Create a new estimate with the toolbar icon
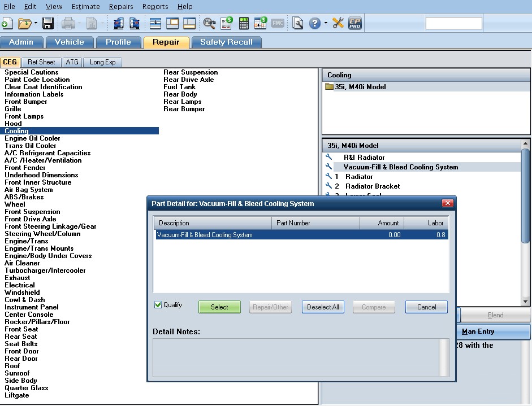 click(x=7, y=23)
